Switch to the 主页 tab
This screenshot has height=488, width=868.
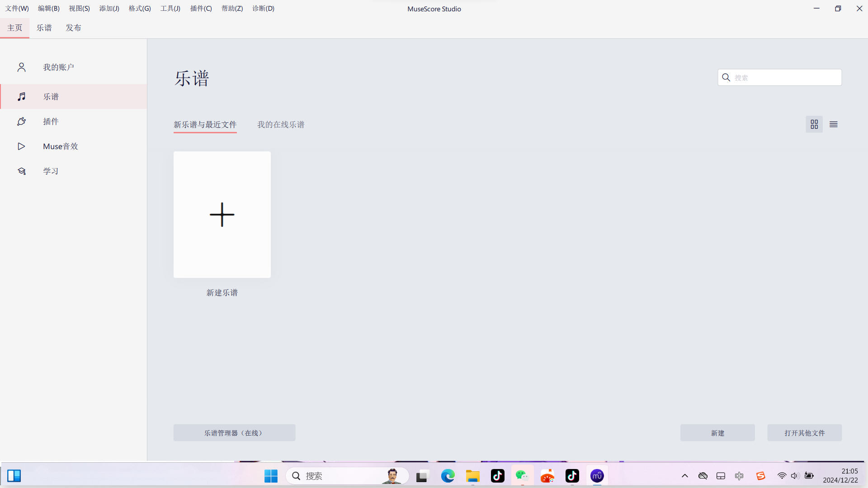pos(15,28)
